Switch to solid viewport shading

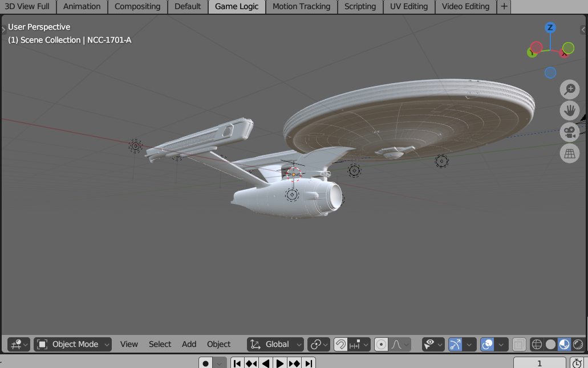(550, 344)
